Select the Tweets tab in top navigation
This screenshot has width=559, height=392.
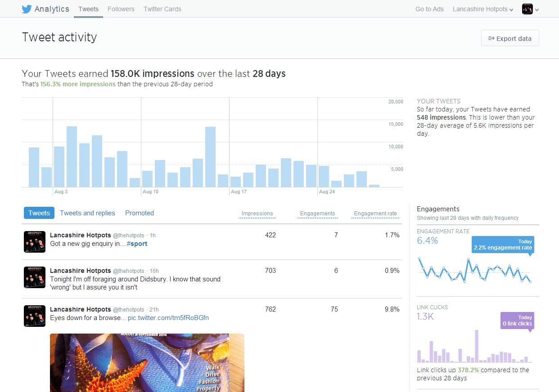pyautogui.click(x=88, y=9)
